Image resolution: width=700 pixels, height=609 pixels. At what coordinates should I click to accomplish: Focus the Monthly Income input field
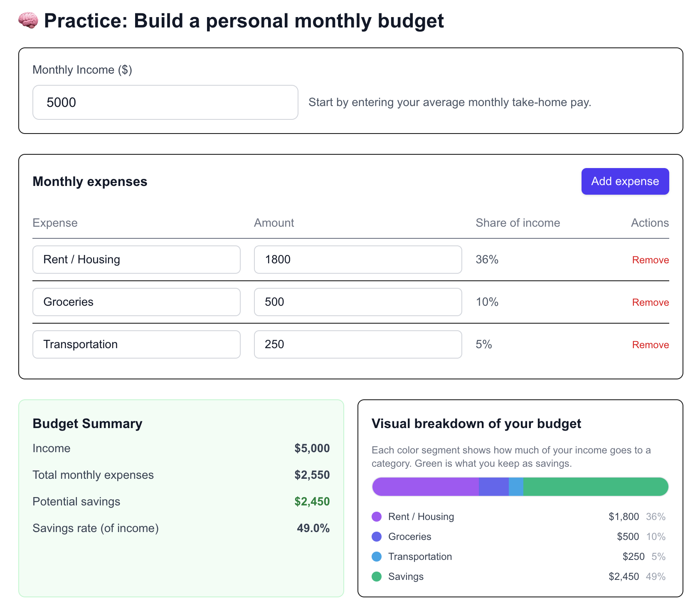pyautogui.click(x=165, y=102)
